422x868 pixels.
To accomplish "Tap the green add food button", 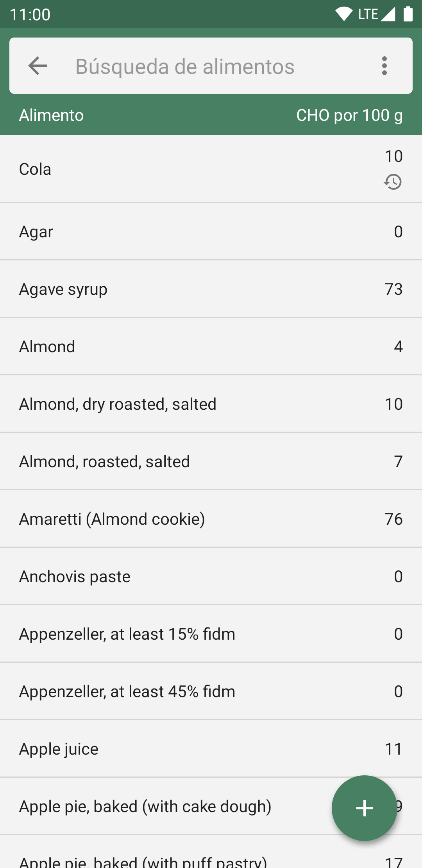I will tap(364, 808).
